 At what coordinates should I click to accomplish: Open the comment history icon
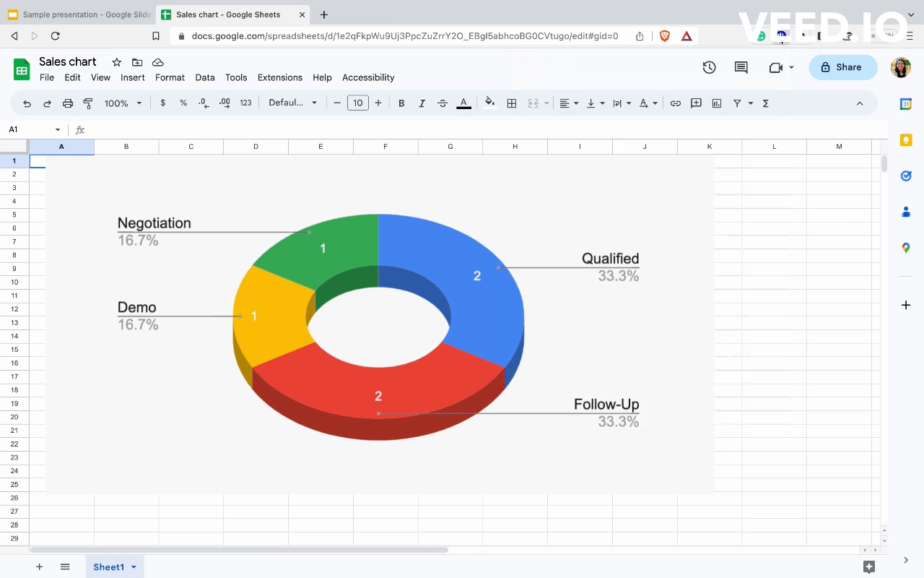(741, 67)
